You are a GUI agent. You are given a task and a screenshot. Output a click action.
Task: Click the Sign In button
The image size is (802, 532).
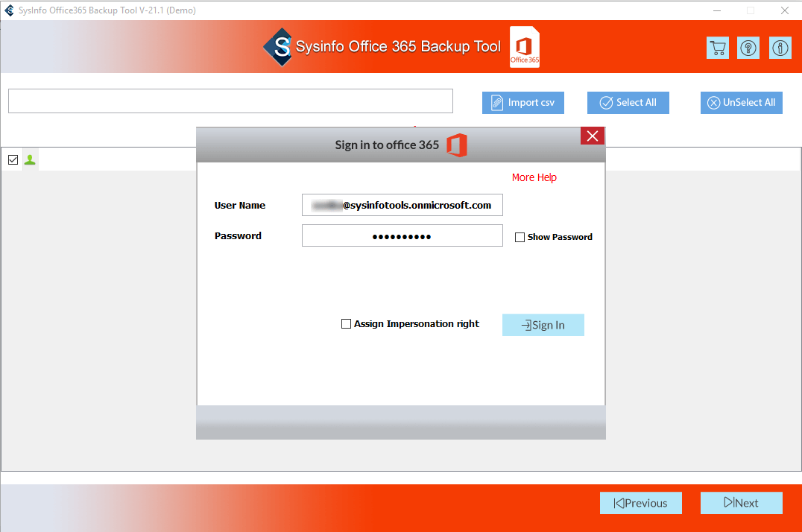[x=543, y=325]
